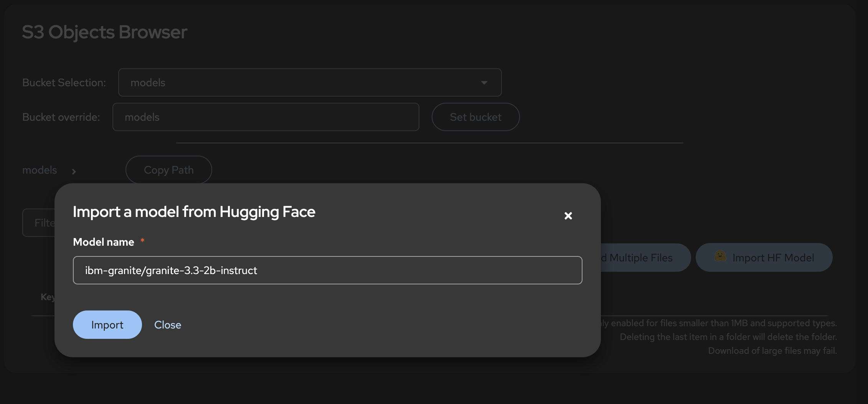The height and width of the screenshot is (404, 868).
Task: Focus the Model name input field
Action: pos(327,270)
